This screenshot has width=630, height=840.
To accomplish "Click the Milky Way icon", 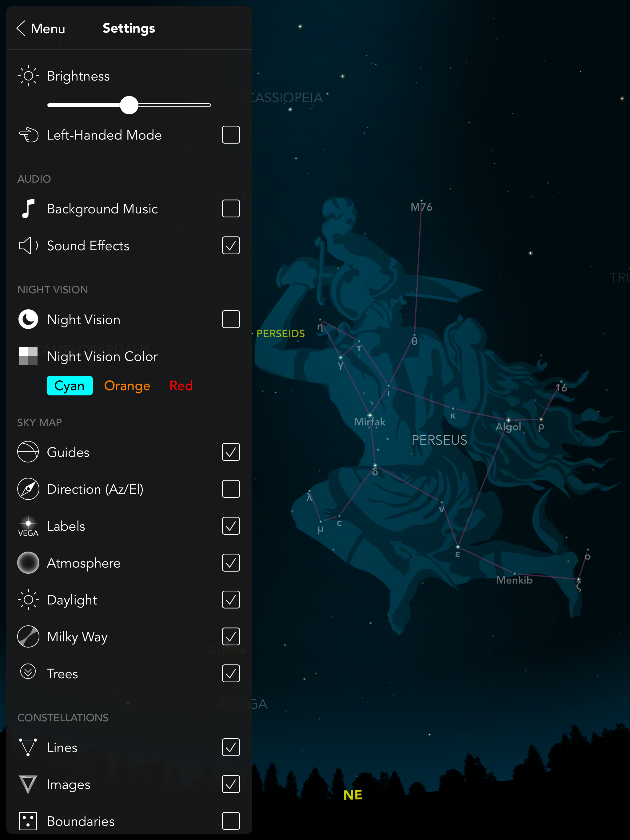I will 28,636.
